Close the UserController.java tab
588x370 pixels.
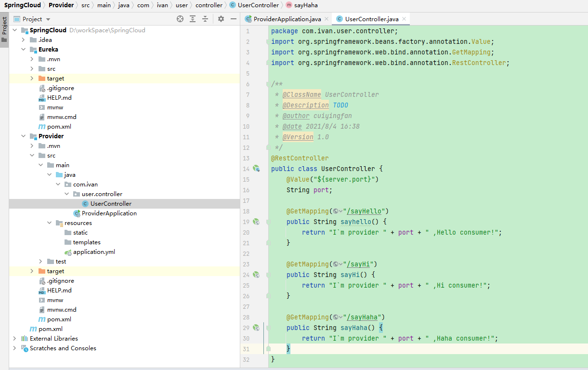(404, 19)
